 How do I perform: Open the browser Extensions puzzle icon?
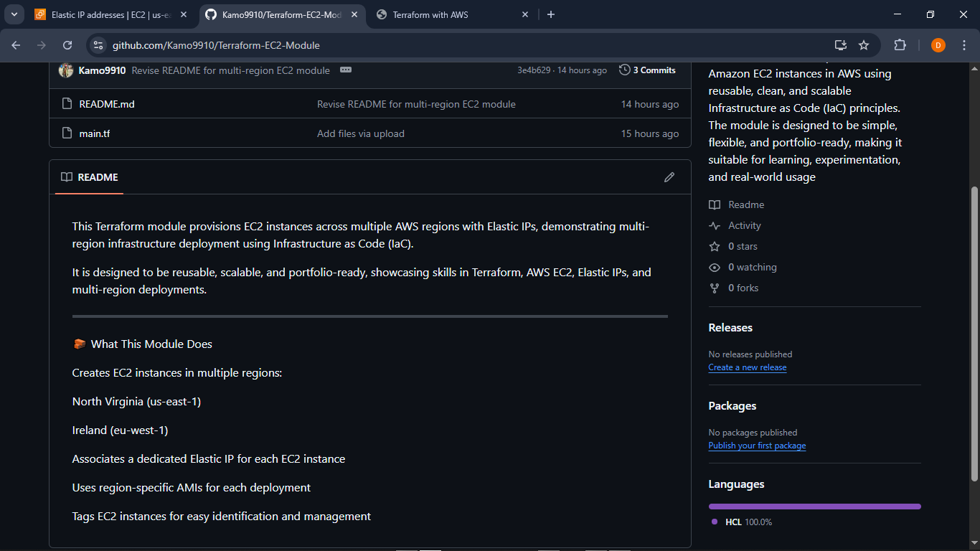pyautogui.click(x=900, y=44)
